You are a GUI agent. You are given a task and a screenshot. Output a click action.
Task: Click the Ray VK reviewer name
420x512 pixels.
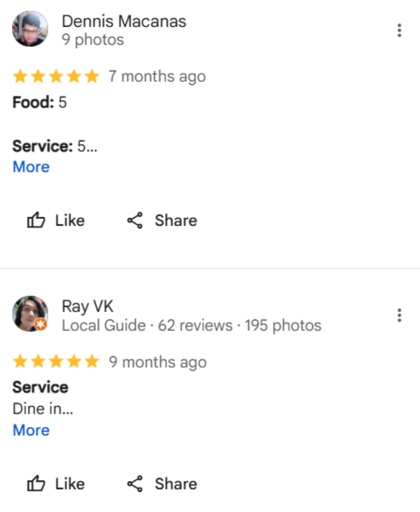pos(88,306)
